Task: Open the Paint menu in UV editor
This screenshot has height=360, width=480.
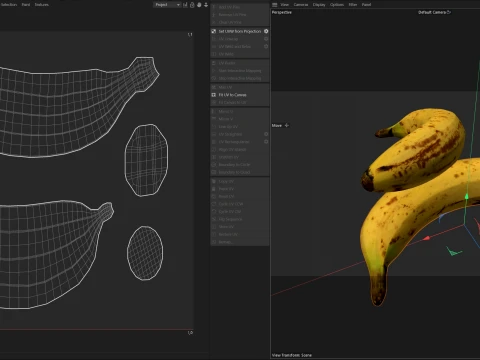Action: click(x=26, y=5)
